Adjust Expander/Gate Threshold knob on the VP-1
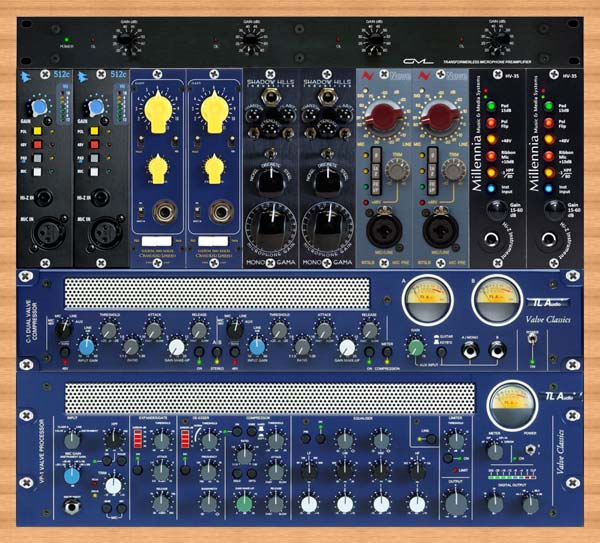Screen dimensions: 600x543 [x=162, y=440]
